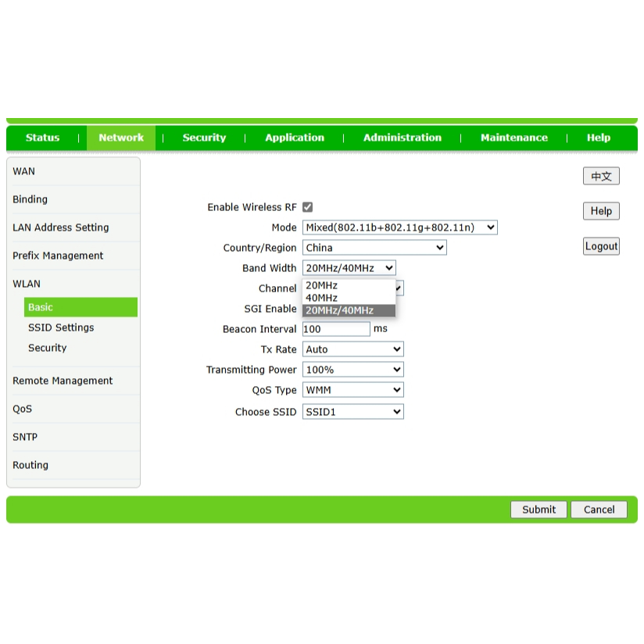Expand the Country/Region dropdown

[374, 248]
